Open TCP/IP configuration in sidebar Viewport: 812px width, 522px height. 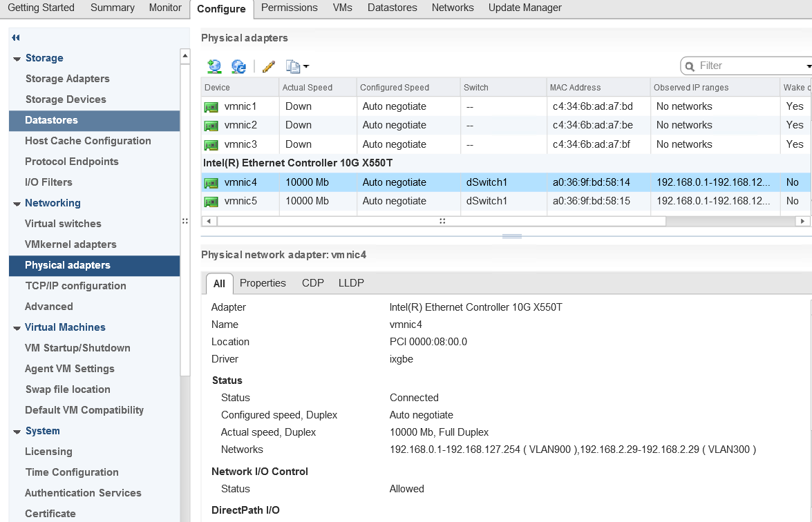click(x=75, y=286)
